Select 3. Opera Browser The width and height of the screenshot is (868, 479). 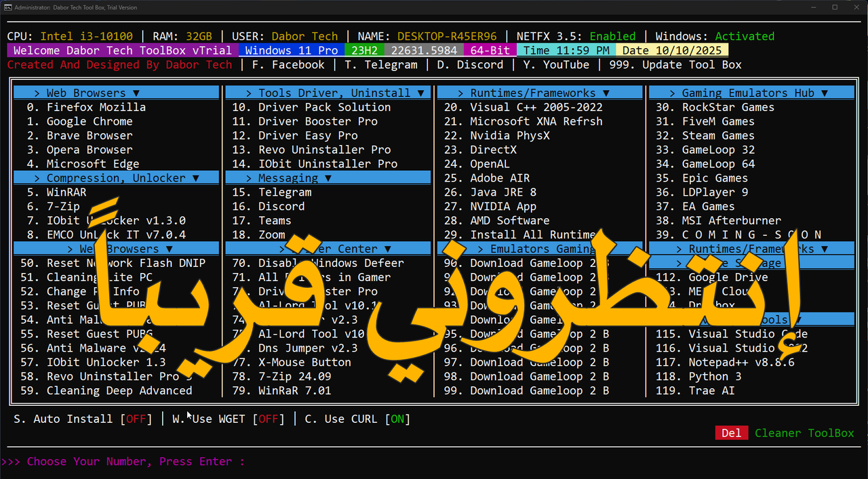pyautogui.click(x=80, y=150)
